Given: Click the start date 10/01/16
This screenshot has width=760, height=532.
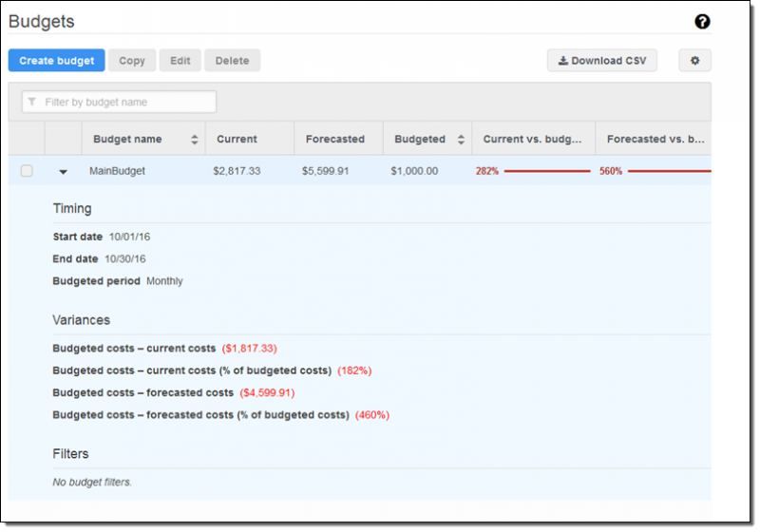Looking at the screenshot, I should click(129, 237).
